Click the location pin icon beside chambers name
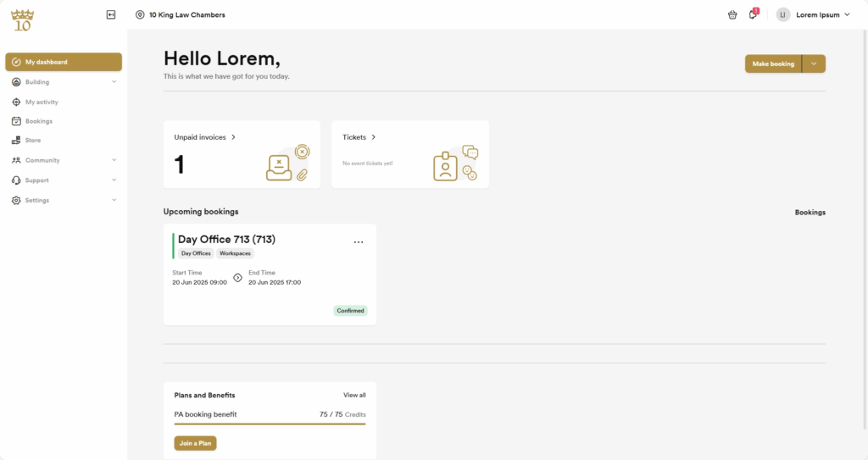 (140, 15)
